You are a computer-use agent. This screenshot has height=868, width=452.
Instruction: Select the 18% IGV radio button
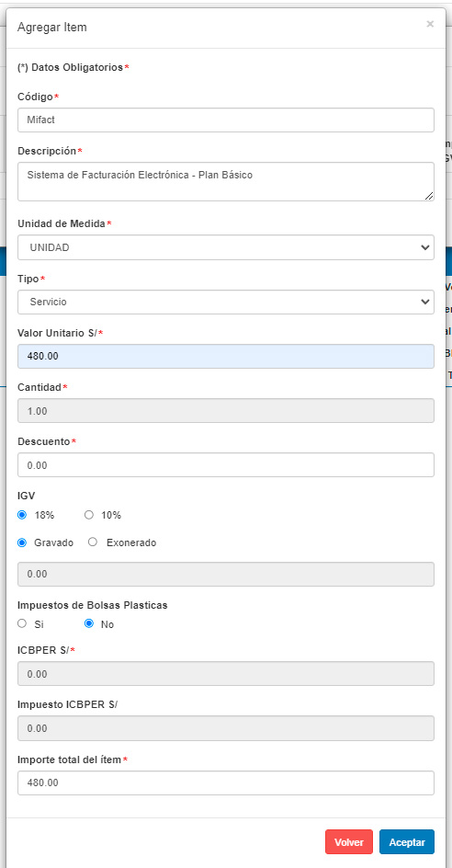click(22, 515)
